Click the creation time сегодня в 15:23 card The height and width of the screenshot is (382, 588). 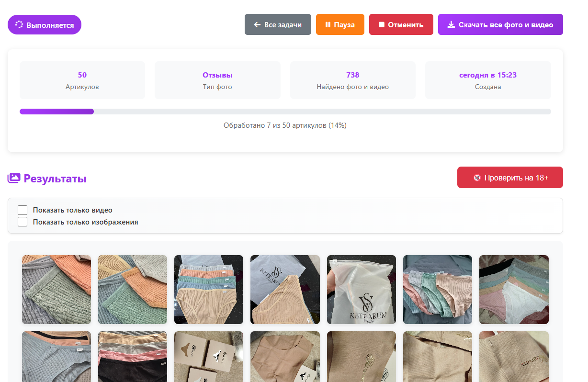tap(487, 80)
